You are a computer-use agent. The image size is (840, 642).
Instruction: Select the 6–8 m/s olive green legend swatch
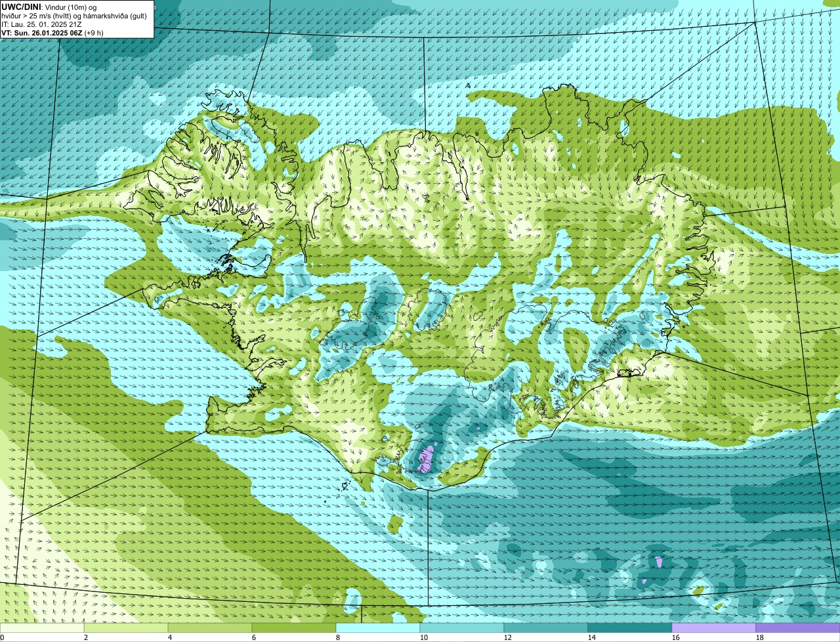tap(294, 628)
